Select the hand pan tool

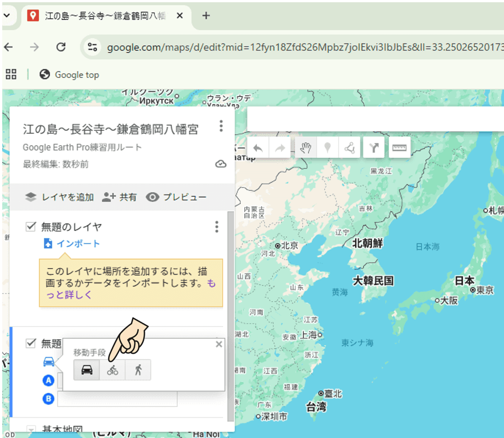305,148
